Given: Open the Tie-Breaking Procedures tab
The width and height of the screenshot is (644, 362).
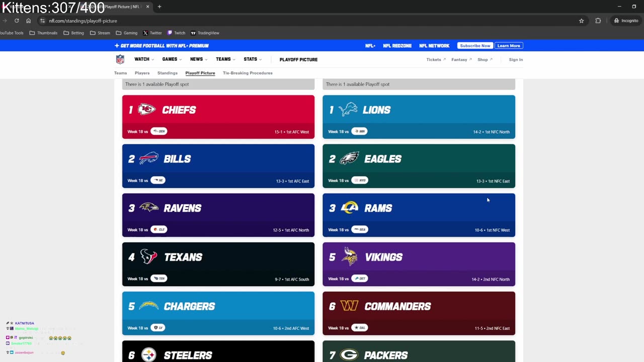Looking at the screenshot, I should point(248,73).
